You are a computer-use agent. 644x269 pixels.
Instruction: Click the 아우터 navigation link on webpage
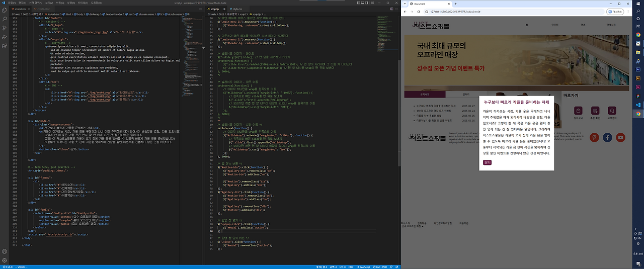pos(555,25)
